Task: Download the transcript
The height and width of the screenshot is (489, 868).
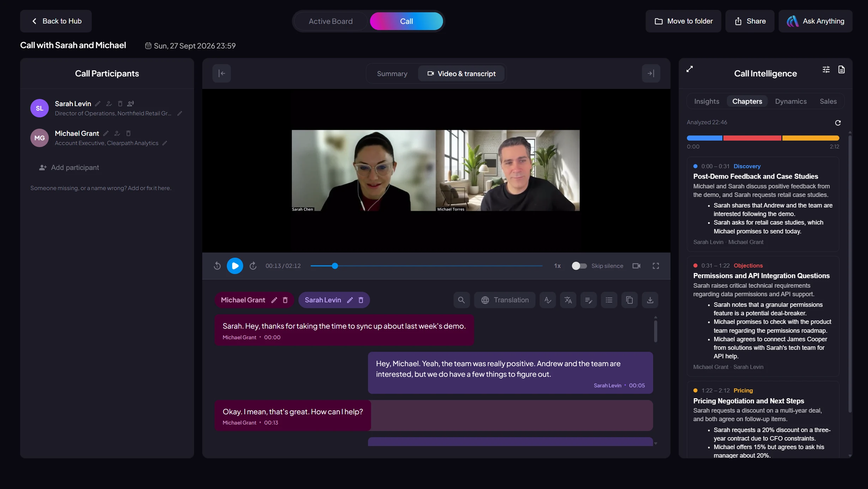Action: click(x=650, y=300)
